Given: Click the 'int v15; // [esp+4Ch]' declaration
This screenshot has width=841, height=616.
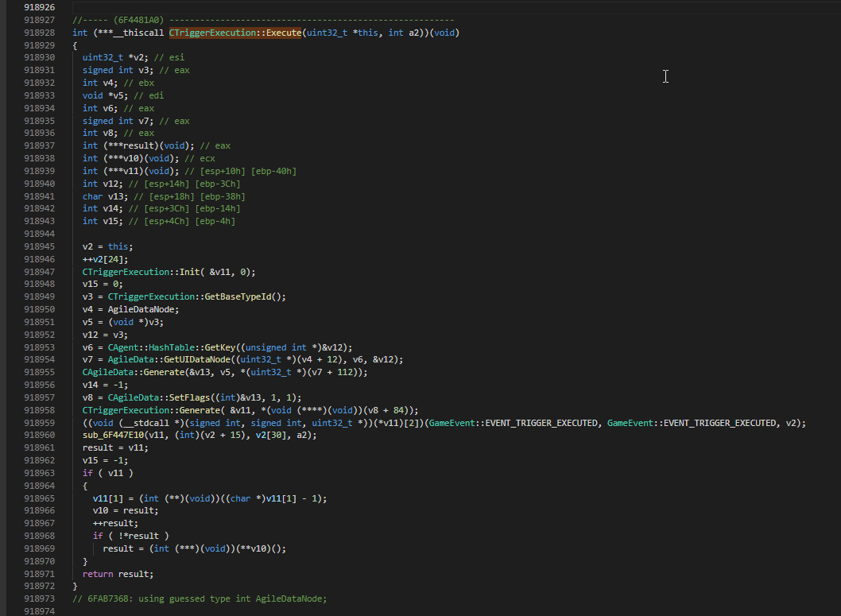Looking at the screenshot, I should pyautogui.click(x=159, y=222).
